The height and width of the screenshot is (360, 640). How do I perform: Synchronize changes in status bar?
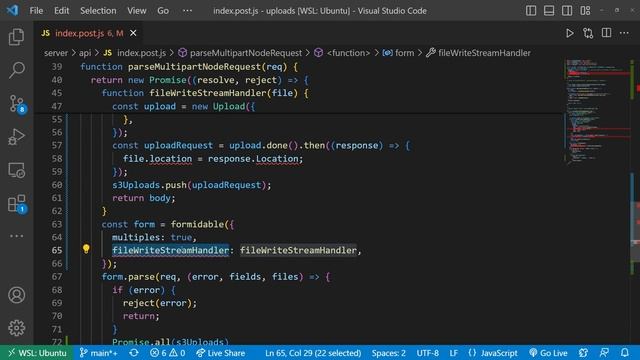(134, 353)
